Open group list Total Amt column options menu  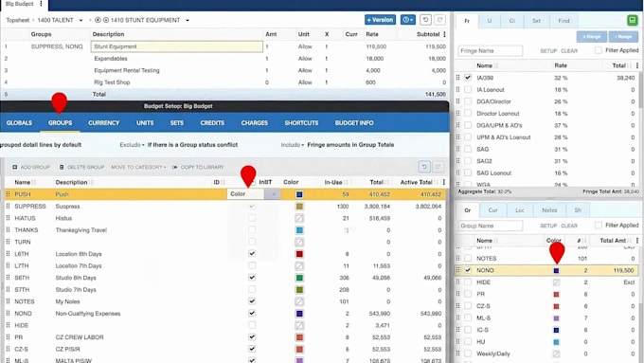[637, 241]
